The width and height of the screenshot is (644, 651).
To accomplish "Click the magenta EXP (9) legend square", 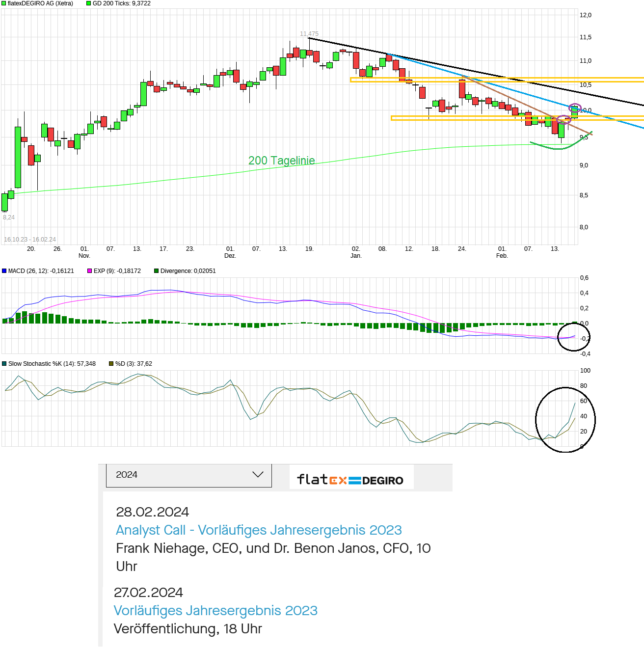I will (89, 271).
